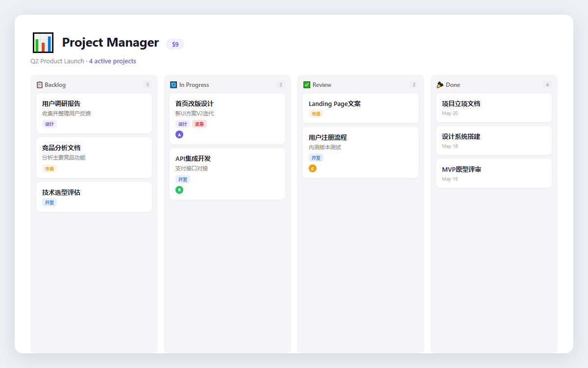Click the Review column count badge
This screenshot has height=368, width=588.
point(414,85)
